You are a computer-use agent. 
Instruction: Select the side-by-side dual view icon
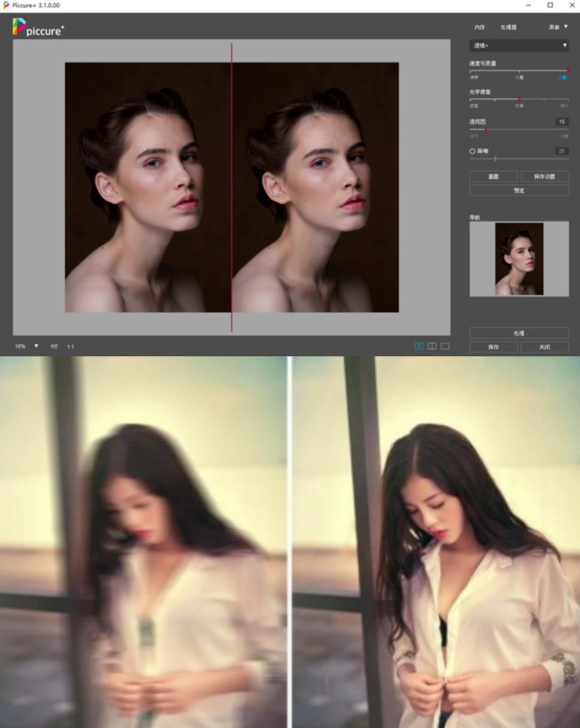(x=419, y=347)
